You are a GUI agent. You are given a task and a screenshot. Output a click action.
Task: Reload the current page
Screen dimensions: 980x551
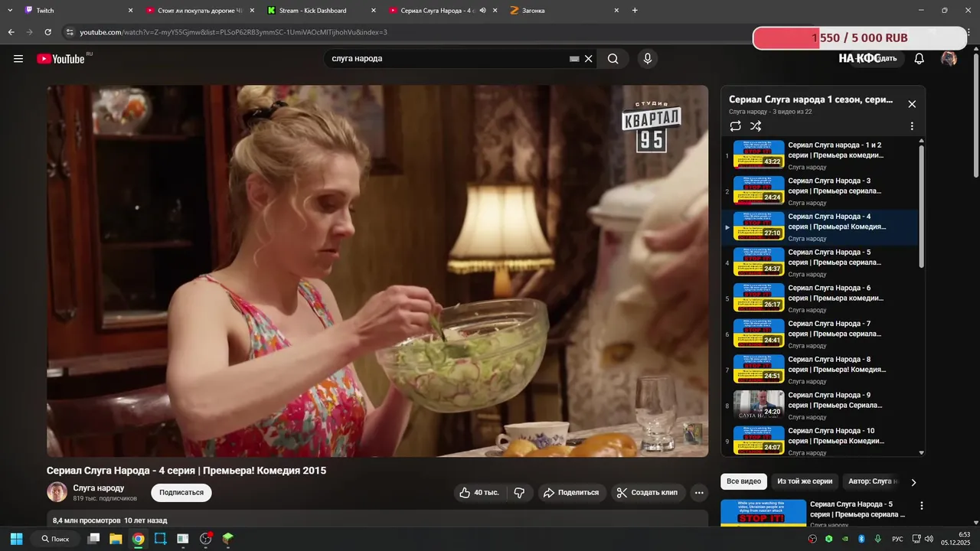pyautogui.click(x=48, y=32)
